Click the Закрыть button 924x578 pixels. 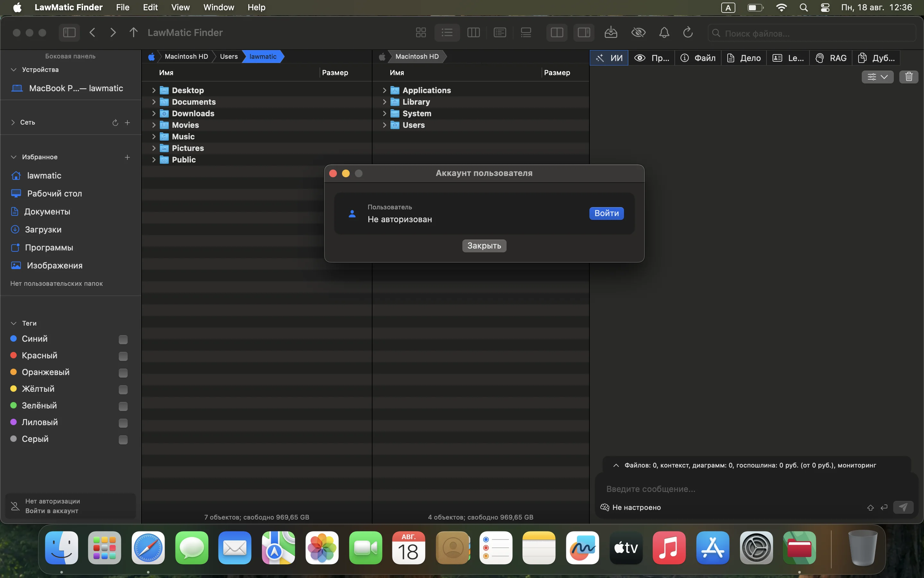click(x=484, y=246)
